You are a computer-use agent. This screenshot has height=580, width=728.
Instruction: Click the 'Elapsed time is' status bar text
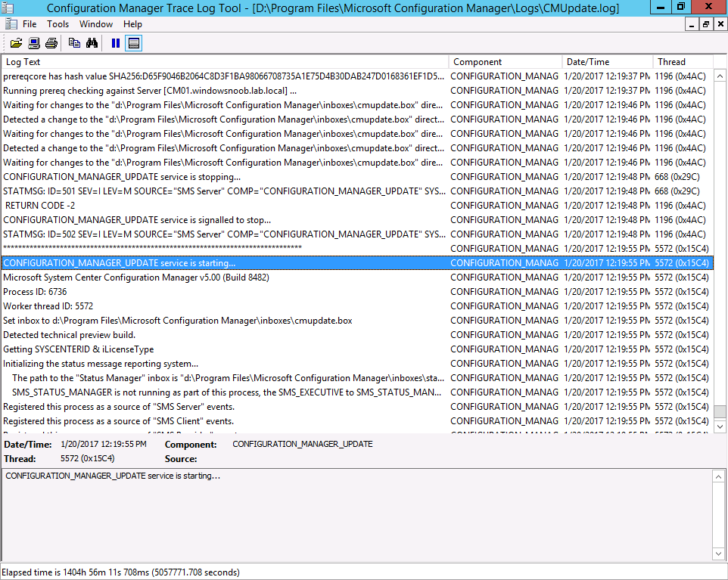(120, 572)
